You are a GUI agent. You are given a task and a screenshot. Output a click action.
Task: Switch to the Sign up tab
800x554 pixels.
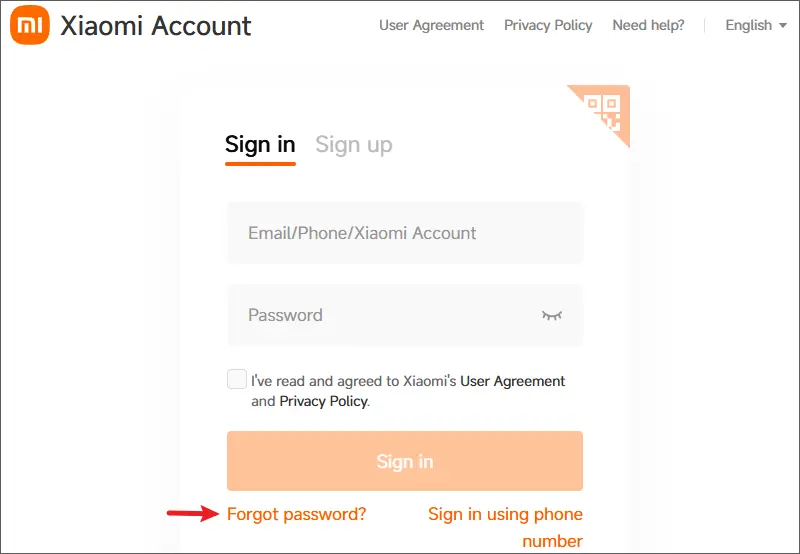(x=354, y=144)
